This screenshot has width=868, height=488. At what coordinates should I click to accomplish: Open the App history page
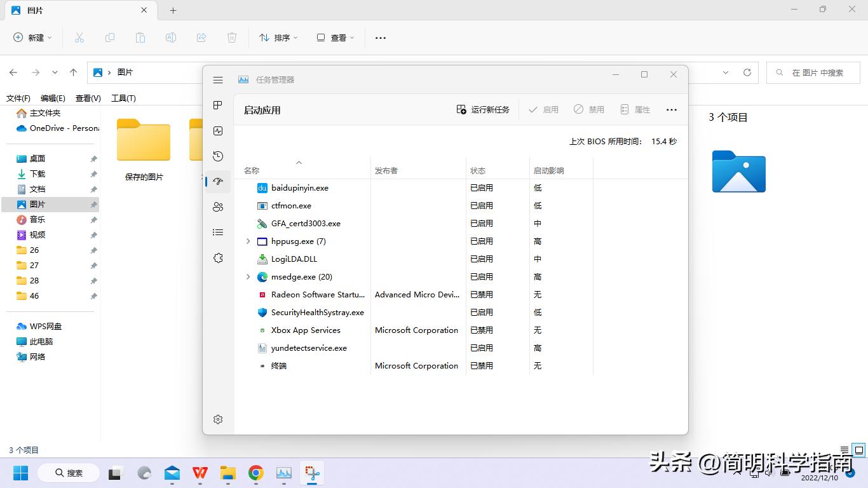(x=218, y=156)
